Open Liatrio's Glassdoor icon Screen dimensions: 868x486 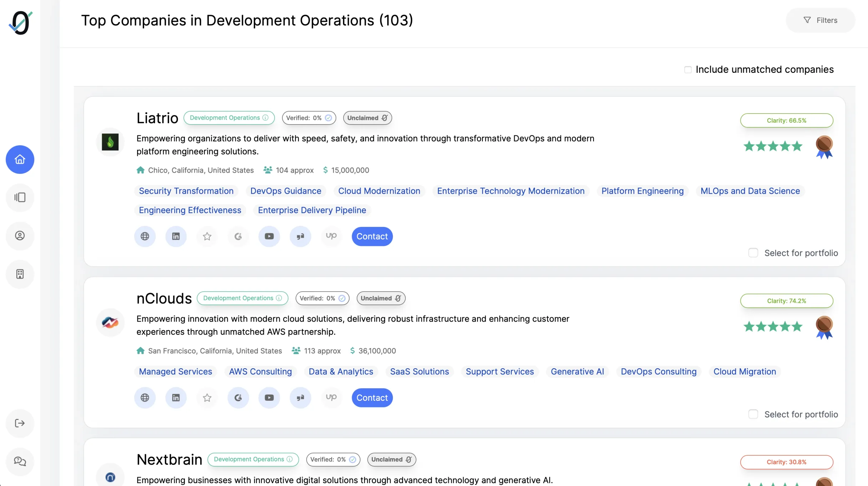[x=300, y=236]
